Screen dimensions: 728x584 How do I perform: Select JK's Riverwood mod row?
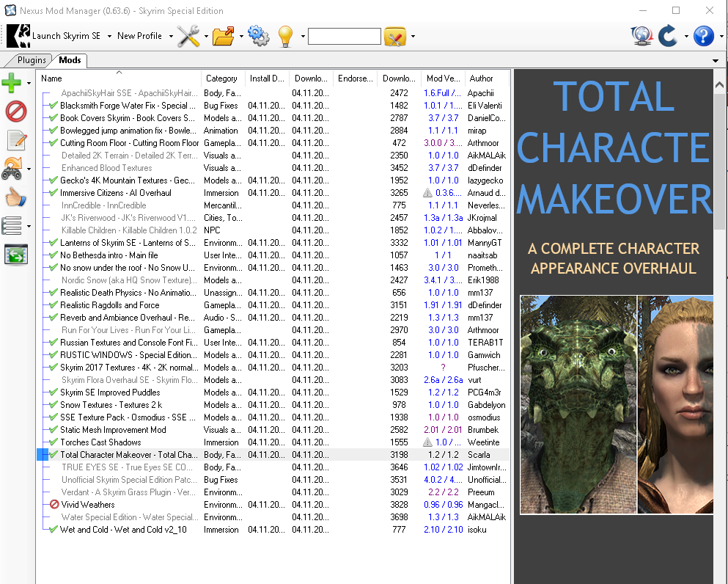coord(273,217)
